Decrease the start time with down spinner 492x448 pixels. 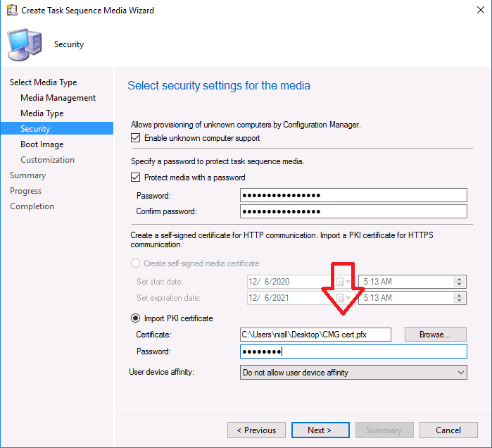click(459, 285)
